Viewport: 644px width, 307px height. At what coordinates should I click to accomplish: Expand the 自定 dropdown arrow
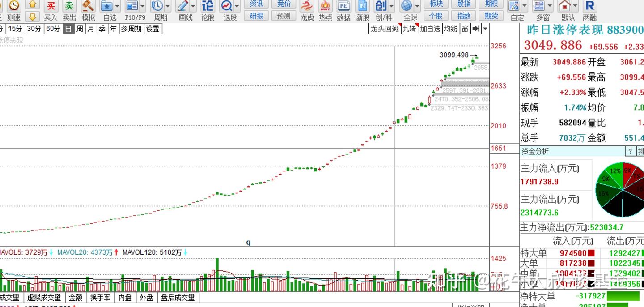(x=525, y=6)
